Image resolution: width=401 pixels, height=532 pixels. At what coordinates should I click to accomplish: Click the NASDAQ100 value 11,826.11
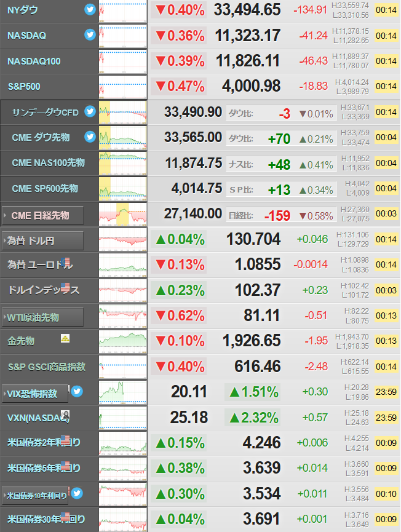point(248,61)
